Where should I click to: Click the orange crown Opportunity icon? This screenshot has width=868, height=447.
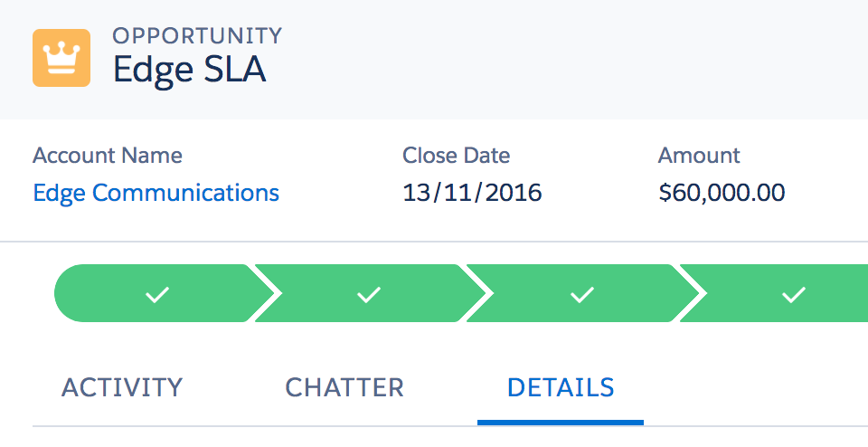click(x=61, y=58)
